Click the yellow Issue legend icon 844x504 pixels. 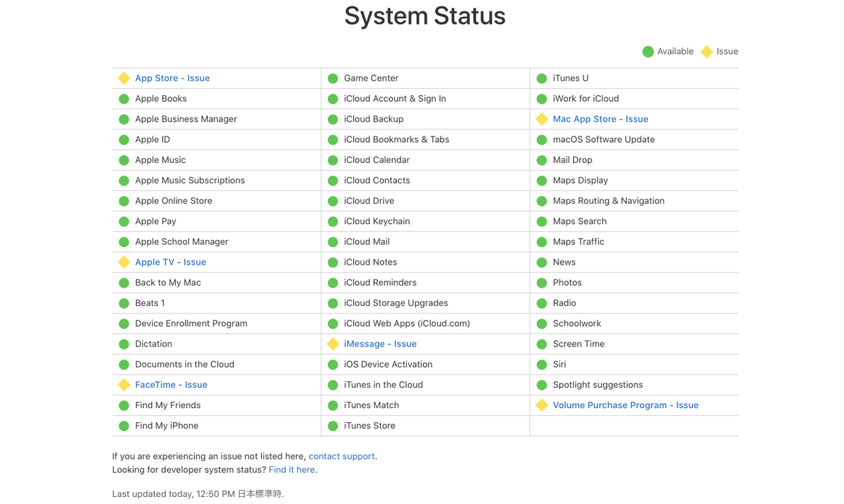pos(707,51)
